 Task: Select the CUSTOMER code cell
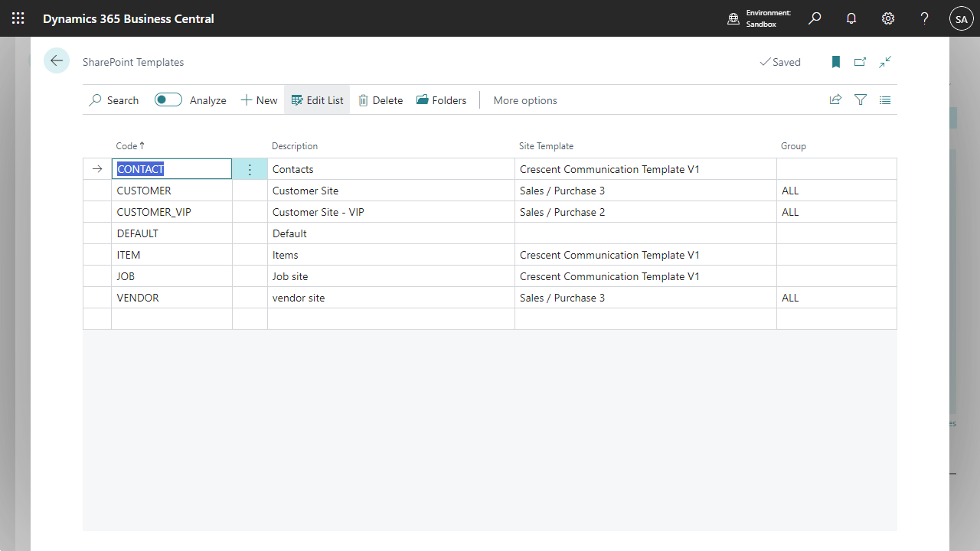click(171, 191)
